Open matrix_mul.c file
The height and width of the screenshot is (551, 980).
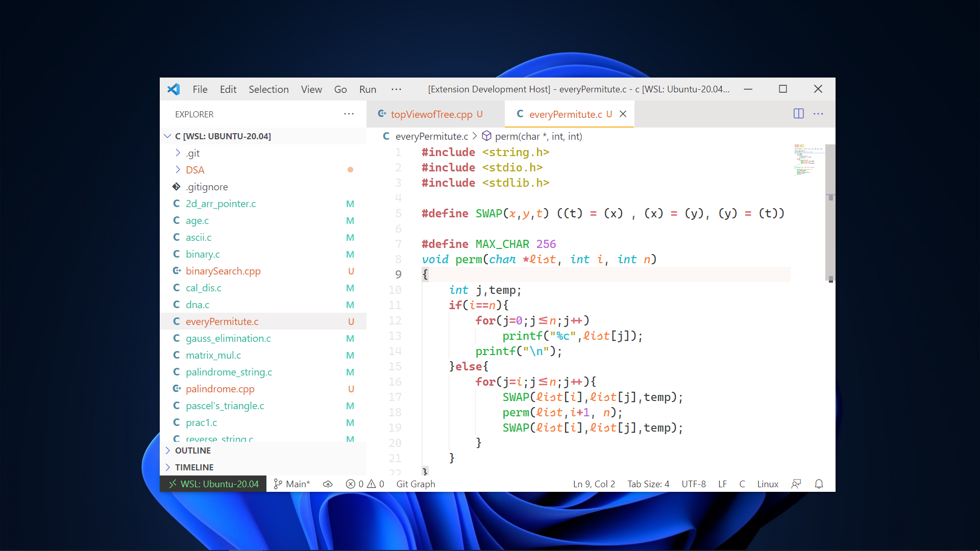263,355
